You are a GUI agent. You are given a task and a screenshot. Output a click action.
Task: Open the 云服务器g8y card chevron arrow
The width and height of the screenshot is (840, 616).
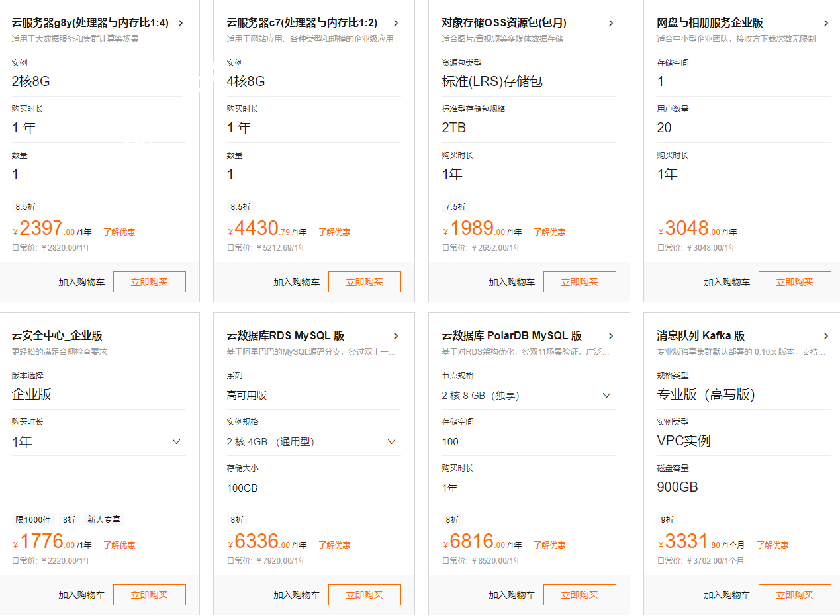click(x=181, y=23)
